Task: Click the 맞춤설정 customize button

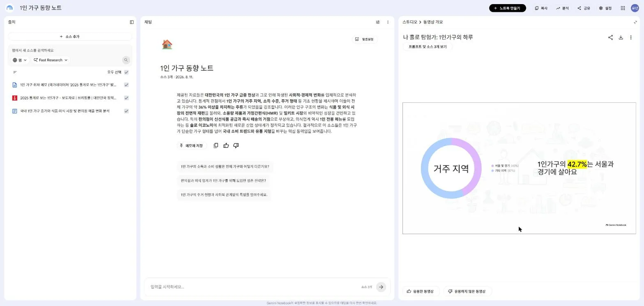Action: click(365, 39)
